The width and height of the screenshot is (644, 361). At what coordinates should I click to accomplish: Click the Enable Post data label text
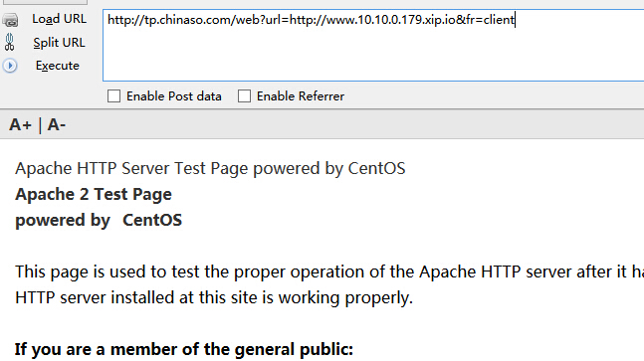click(x=174, y=96)
